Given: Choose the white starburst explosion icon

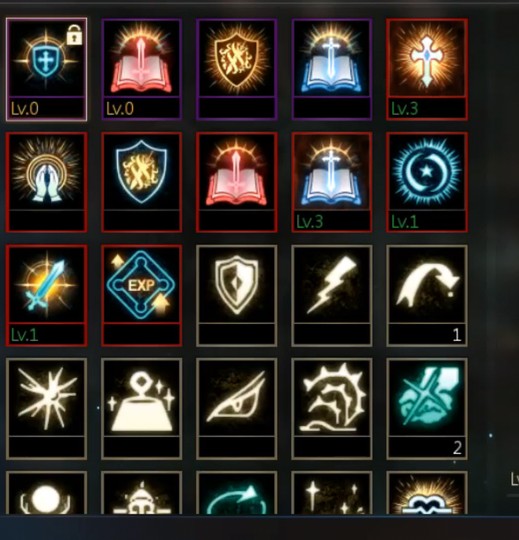Looking at the screenshot, I should click(46, 409).
